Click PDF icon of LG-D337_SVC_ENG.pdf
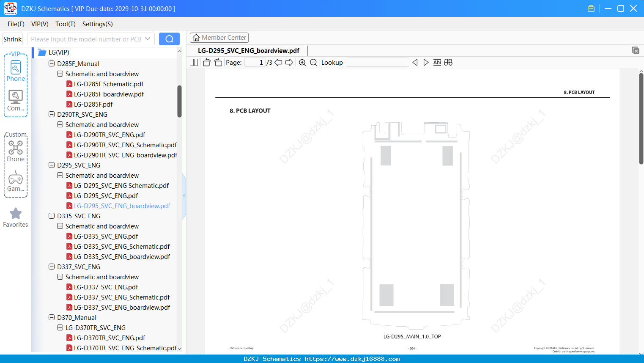644x363 pixels. pyautogui.click(x=69, y=287)
